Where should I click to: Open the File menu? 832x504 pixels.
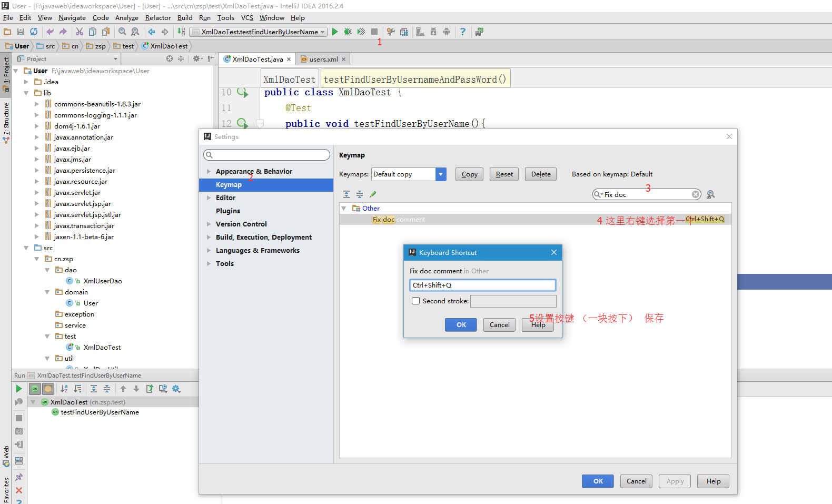click(8, 17)
